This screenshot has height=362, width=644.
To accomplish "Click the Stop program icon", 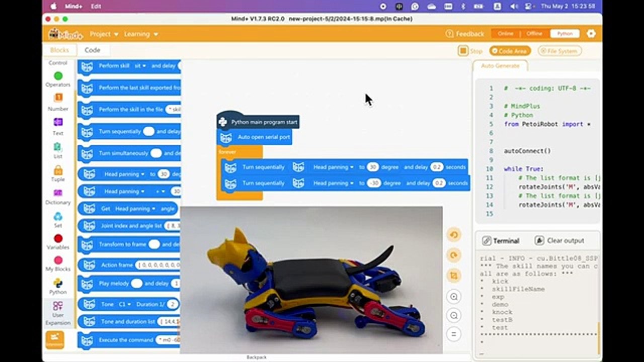I will tap(463, 51).
